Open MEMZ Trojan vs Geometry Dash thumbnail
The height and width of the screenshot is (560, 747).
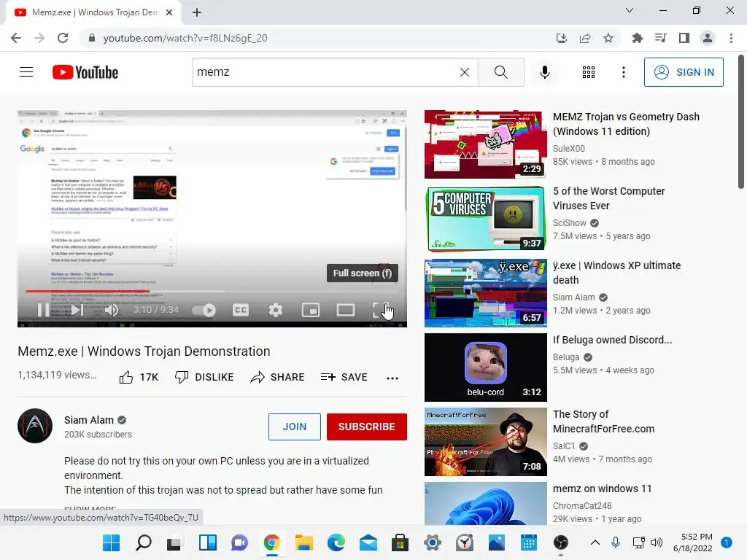(x=485, y=144)
